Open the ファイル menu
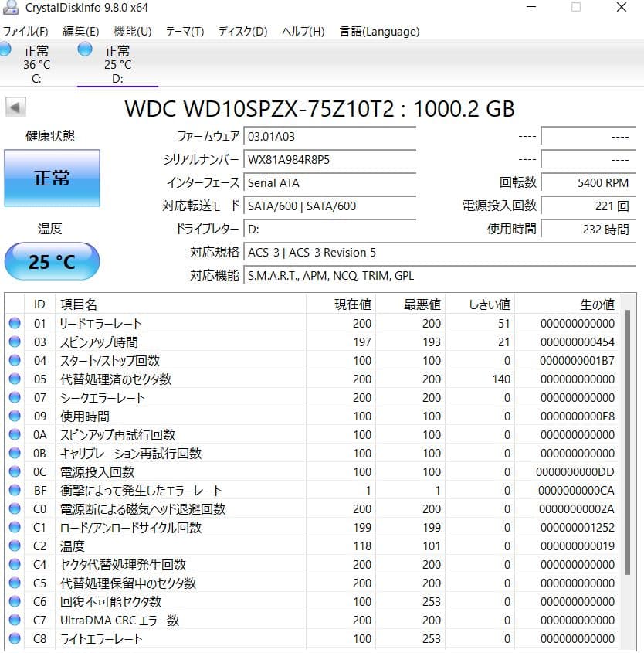 25,32
